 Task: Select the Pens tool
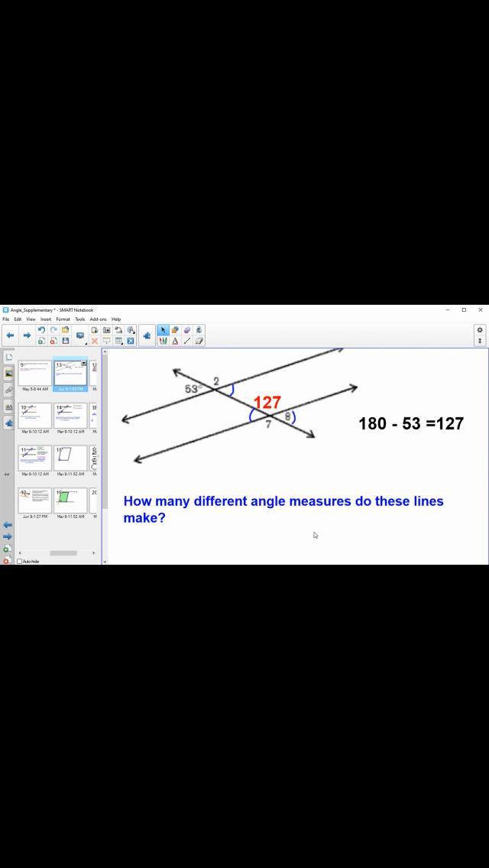(163, 341)
